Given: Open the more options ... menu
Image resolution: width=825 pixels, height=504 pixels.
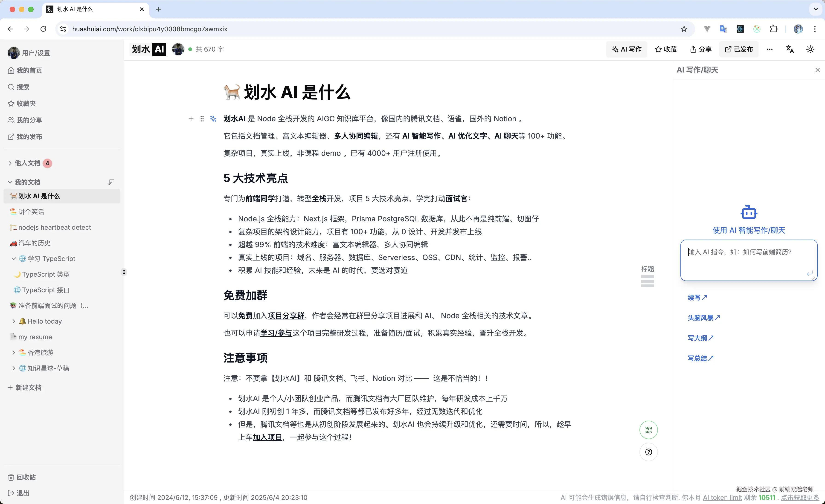Looking at the screenshot, I should (770, 49).
